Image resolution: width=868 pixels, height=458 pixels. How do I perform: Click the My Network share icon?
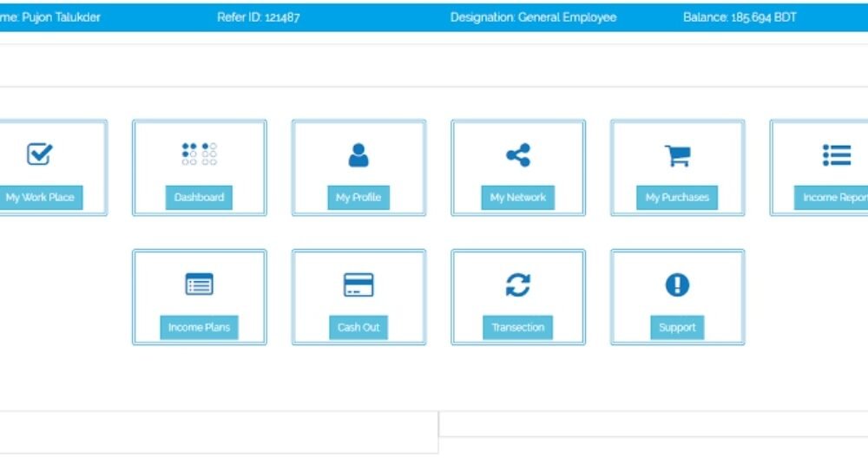[x=518, y=155]
